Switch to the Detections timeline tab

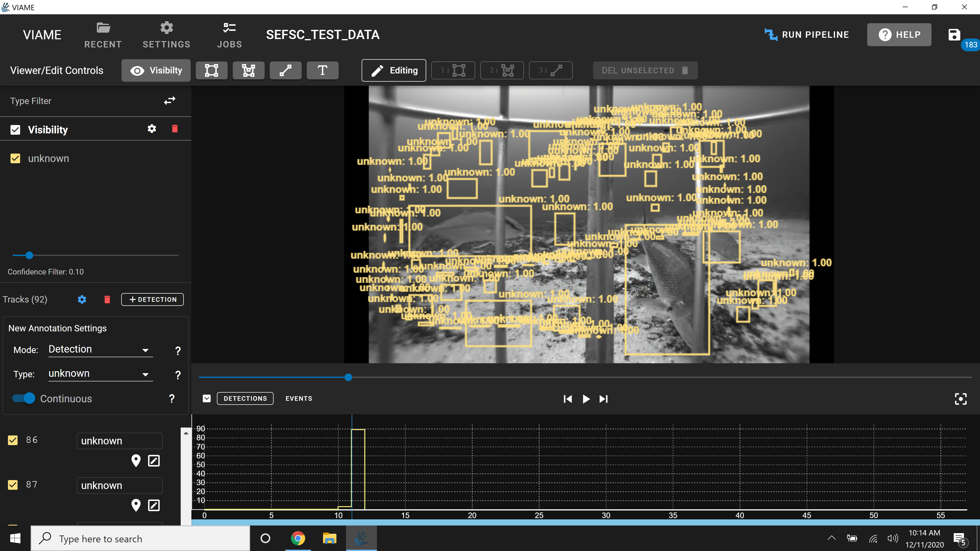click(245, 398)
